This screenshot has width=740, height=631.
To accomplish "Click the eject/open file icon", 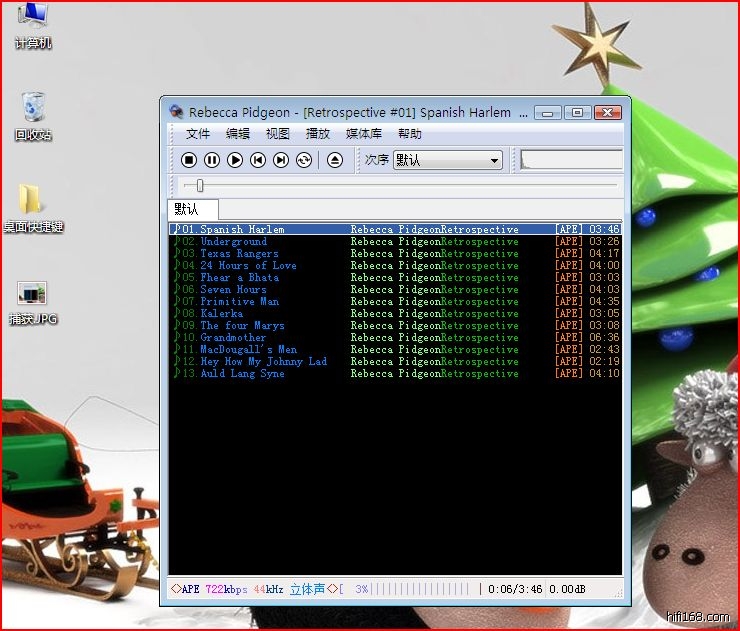I will [335, 160].
